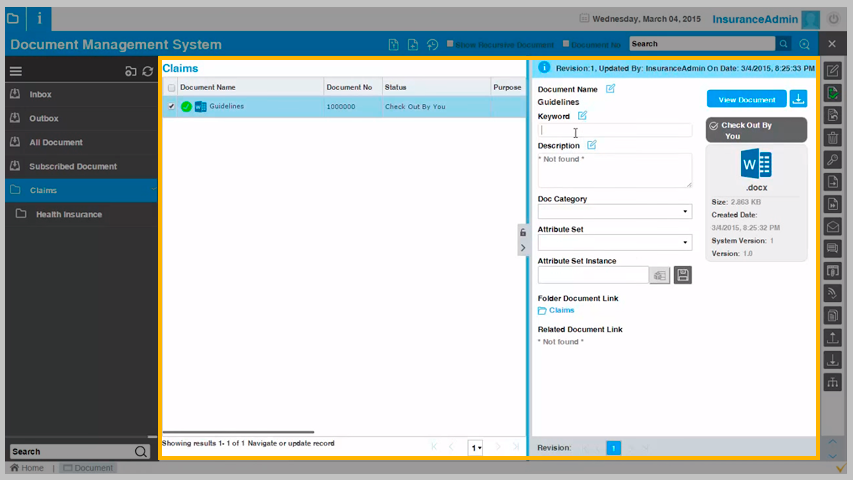Uncheck the Guidelines row checkbox
This screenshot has height=480, width=853.
click(171, 106)
